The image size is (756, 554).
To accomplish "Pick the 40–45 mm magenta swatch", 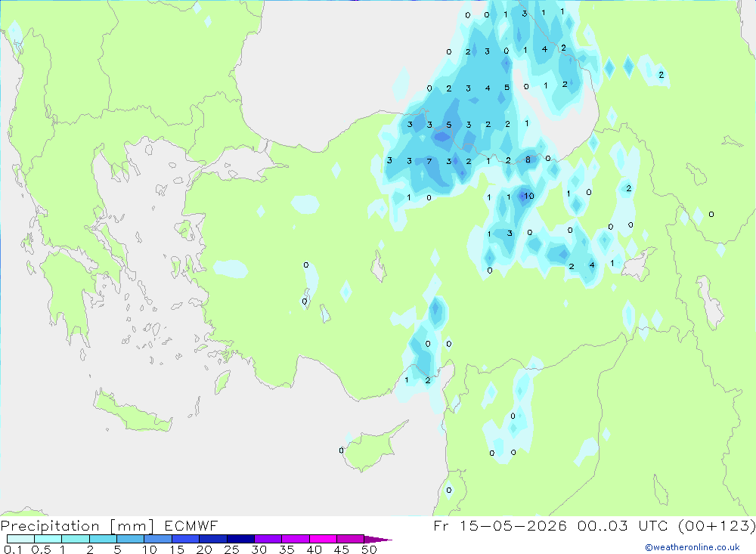I will click(x=323, y=539).
